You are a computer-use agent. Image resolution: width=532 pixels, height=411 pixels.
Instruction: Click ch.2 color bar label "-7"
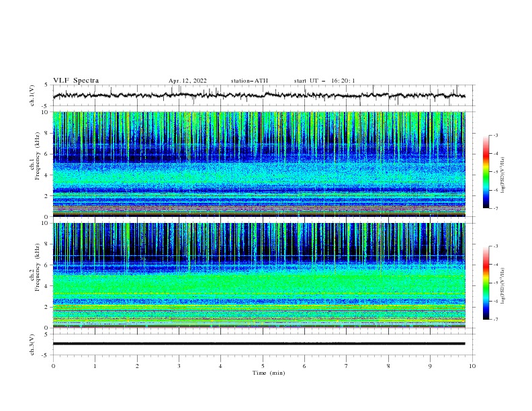coord(496,320)
